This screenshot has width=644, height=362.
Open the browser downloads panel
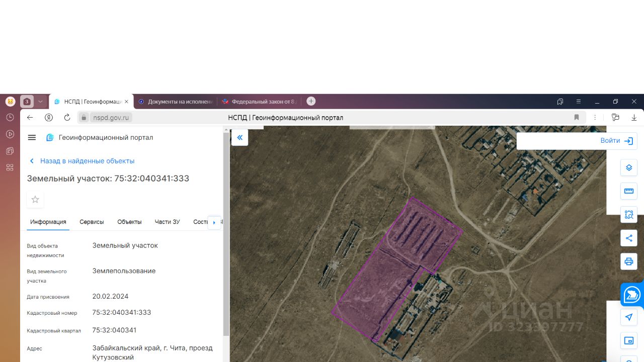(x=634, y=118)
